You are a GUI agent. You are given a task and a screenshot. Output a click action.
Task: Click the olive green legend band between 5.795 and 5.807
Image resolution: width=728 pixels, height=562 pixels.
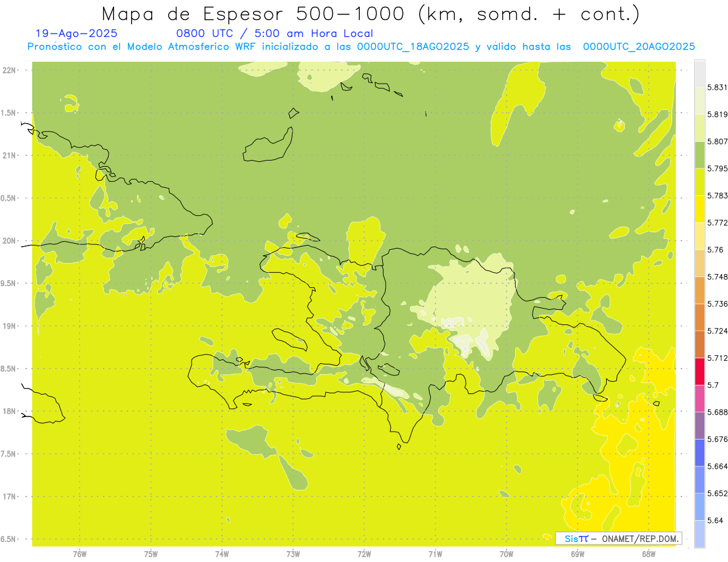(699, 155)
